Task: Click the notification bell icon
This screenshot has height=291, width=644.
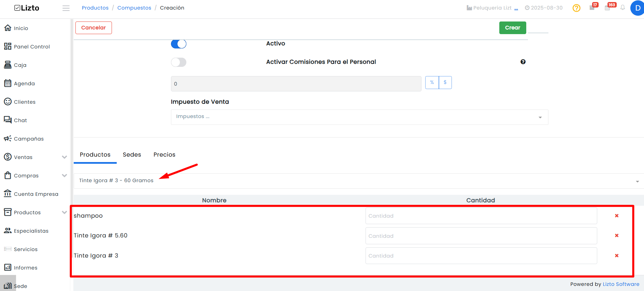Action: 622,8
